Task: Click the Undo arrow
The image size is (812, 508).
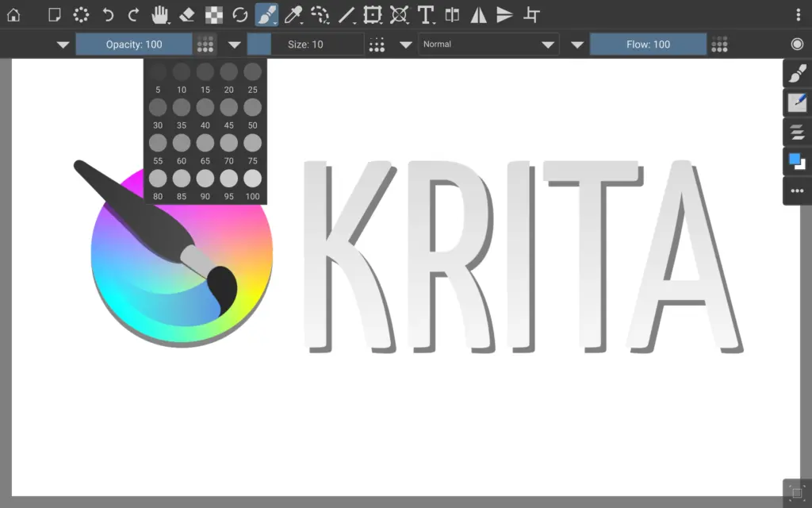Action: [107, 15]
